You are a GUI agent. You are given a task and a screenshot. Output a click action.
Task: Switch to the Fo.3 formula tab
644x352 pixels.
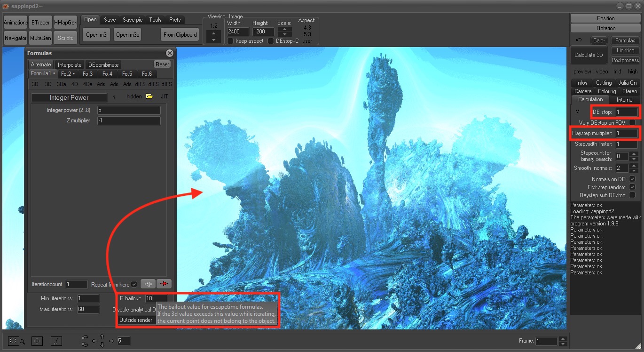pos(88,74)
